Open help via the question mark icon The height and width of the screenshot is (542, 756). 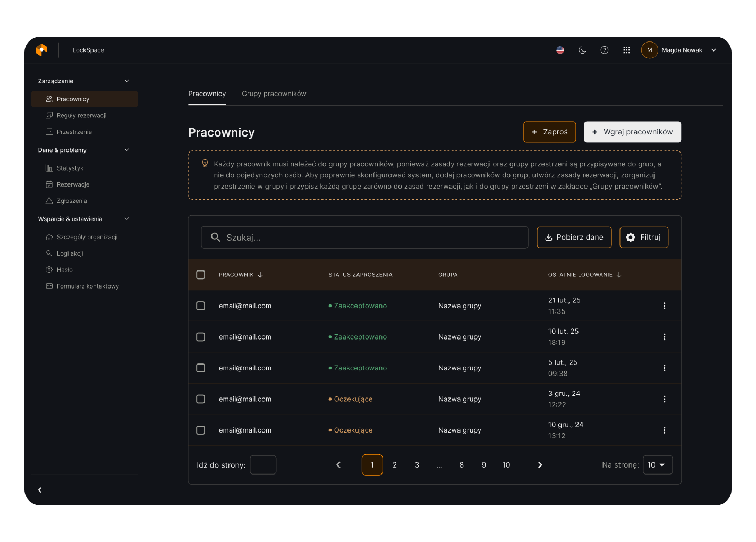coord(604,50)
